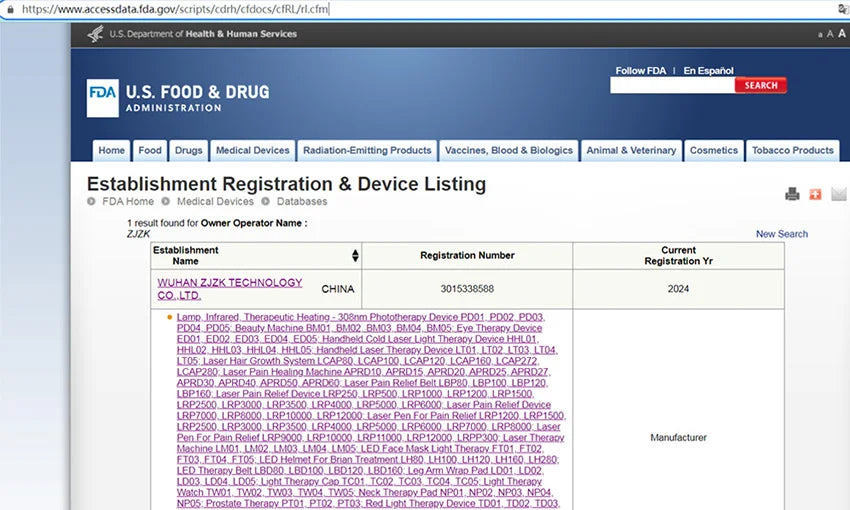The image size is (850, 510).
Task: Click the HHS eagle logo icon
Action: (x=96, y=34)
